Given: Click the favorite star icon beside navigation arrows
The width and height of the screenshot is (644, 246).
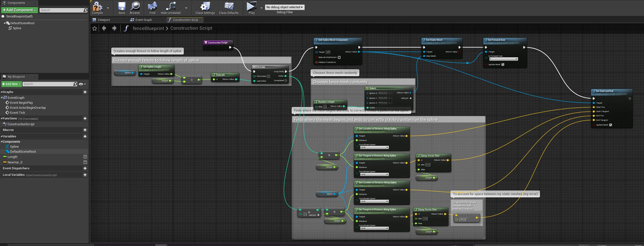Looking at the screenshot, I should 95,28.
